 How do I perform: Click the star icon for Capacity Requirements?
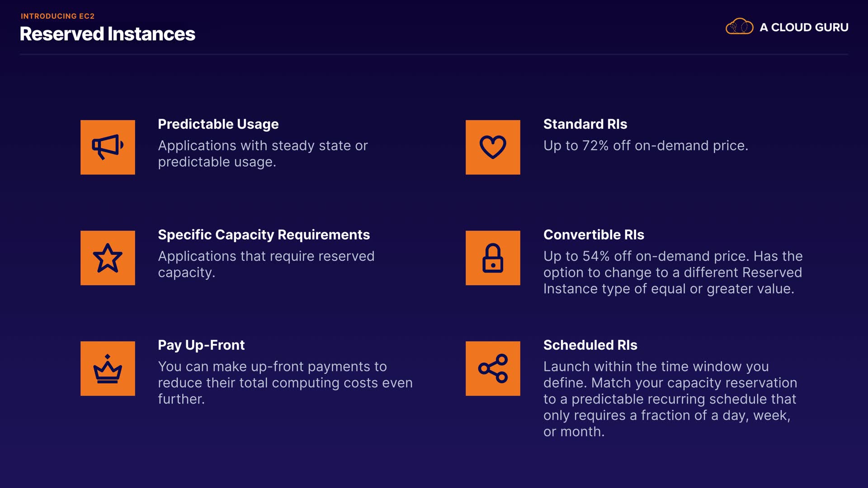(x=108, y=258)
